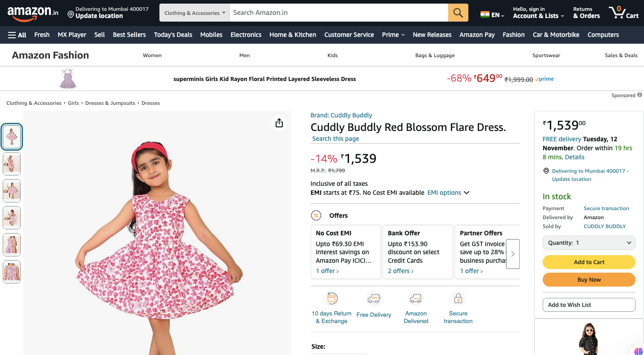
Task: Expand EMI options
Action: coord(448,193)
